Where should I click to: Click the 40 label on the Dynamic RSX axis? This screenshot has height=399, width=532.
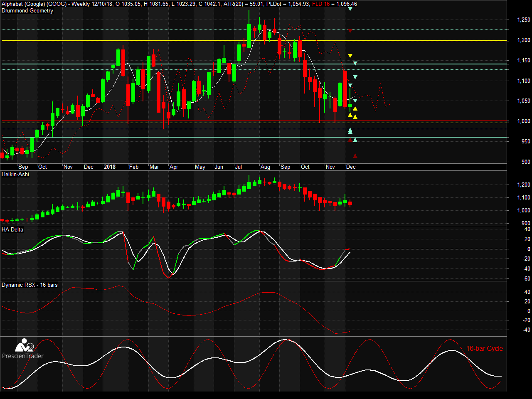coord(527,292)
